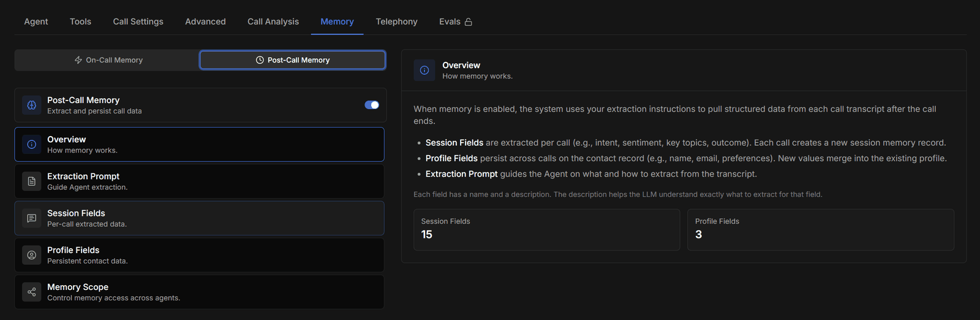Open the Call Settings tab
The image size is (980, 320).
point(138,21)
